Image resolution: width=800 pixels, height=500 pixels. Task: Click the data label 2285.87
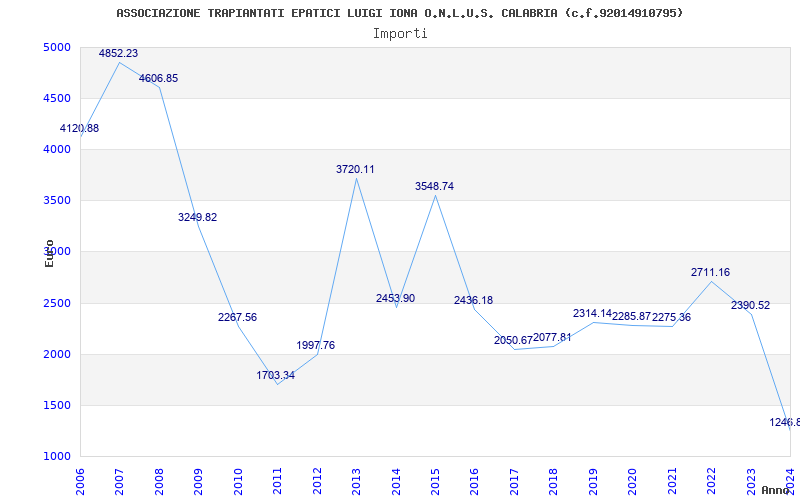click(x=632, y=316)
